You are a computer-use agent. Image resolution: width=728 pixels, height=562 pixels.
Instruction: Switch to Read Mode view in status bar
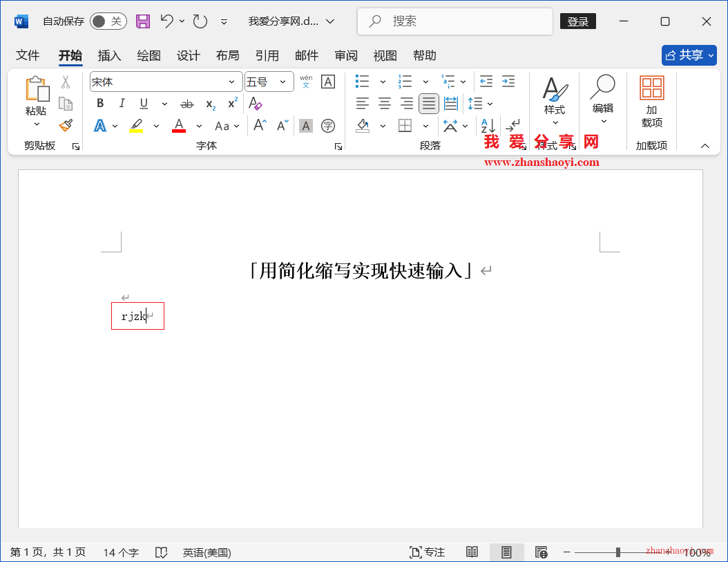click(472, 552)
